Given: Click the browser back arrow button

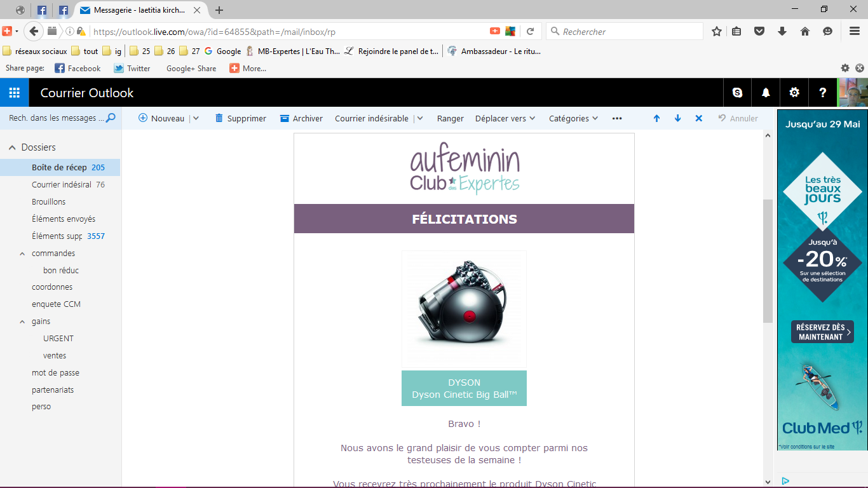Looking at the screenshot, I should point(34,30).
